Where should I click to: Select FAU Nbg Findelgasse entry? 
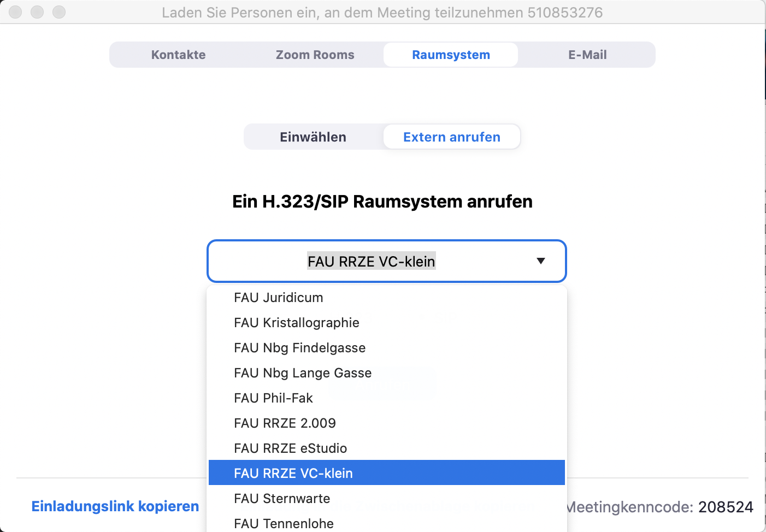point(300,348)
